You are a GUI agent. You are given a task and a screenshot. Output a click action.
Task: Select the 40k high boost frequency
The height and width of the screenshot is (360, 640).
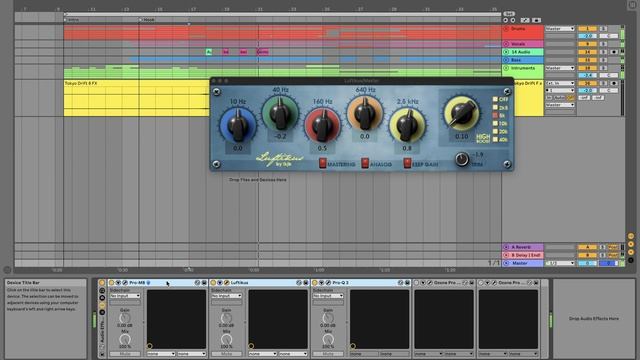click(495, 140)
